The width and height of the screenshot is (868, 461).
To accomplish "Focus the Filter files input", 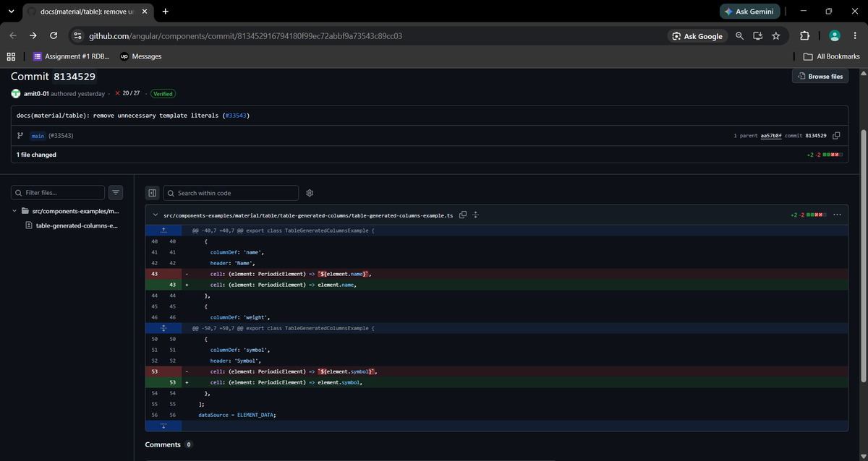I will tap(58, 193).
